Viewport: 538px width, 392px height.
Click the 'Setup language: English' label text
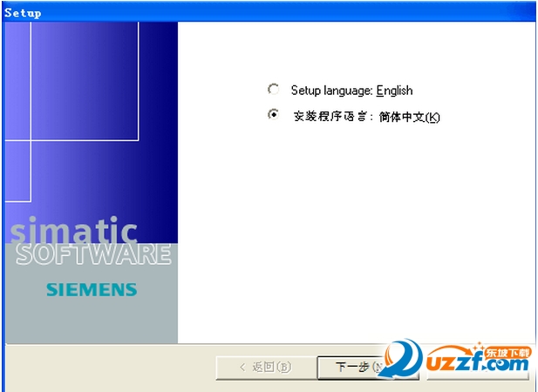351,91
